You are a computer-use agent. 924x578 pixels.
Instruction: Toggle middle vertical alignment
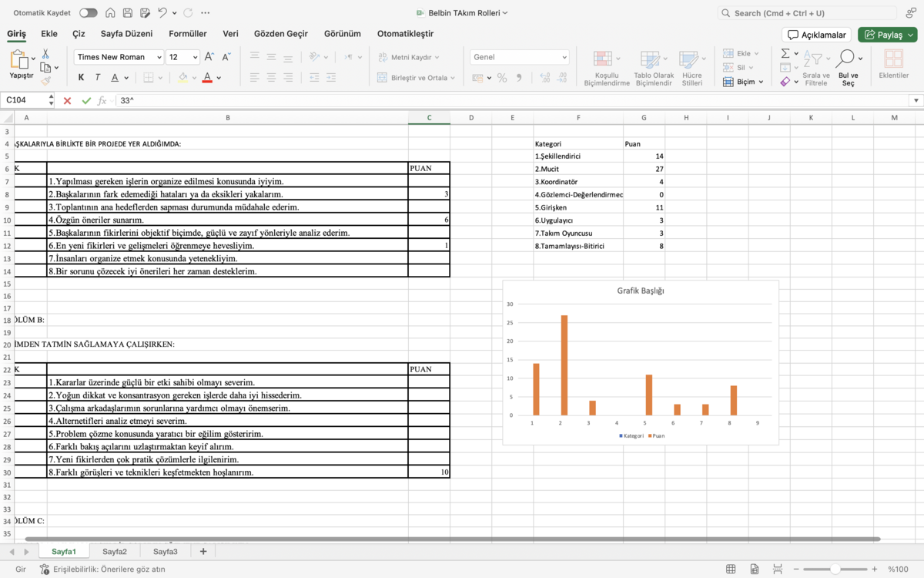tap(271, 57)
